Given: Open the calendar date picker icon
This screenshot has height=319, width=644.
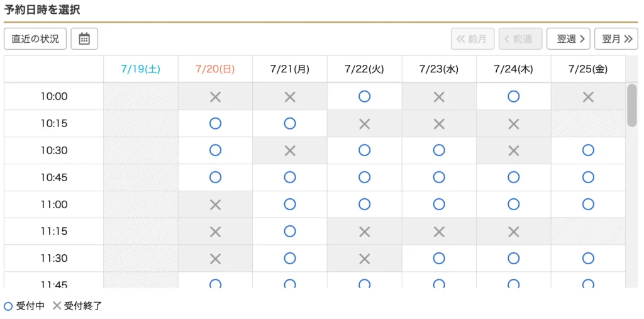Looking at the screenshot, I should (x=84, y=38).
